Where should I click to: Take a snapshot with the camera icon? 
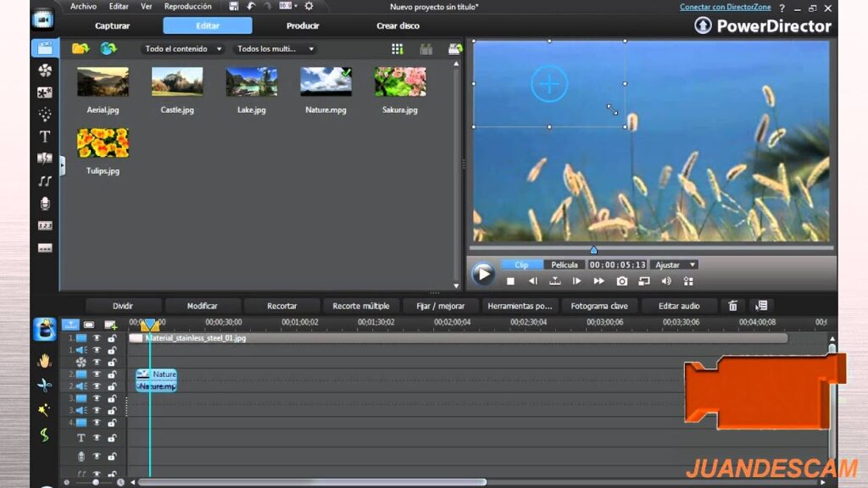pos(621,281)
